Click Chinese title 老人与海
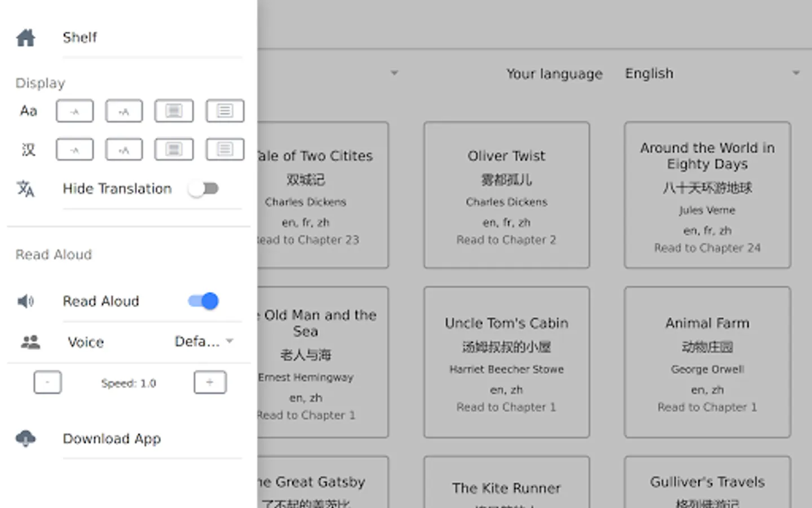The height and width of the screenshot is (508, 812). 306,355
